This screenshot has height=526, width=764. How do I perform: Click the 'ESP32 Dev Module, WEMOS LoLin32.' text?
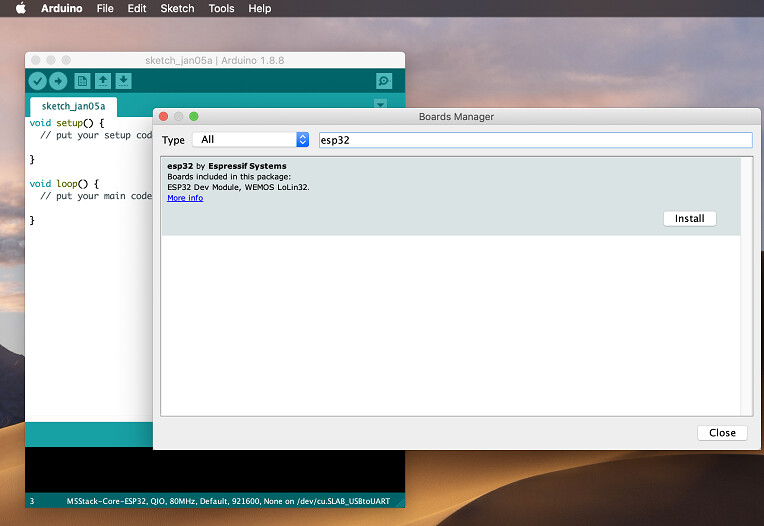click(238, 187)
